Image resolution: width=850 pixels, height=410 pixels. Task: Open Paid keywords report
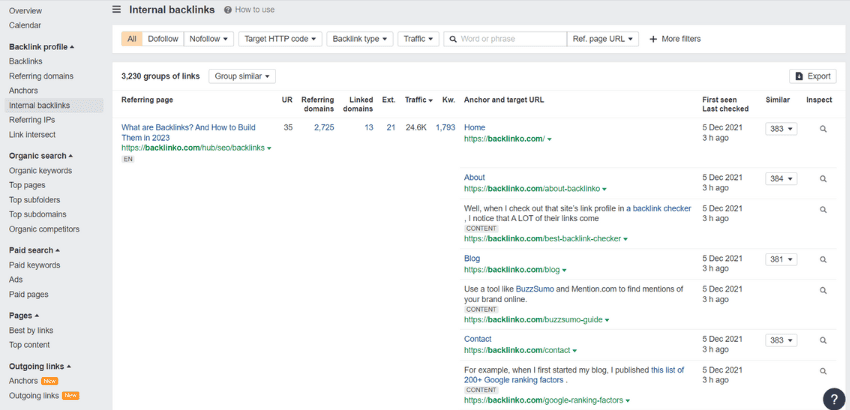pos(34,266)
